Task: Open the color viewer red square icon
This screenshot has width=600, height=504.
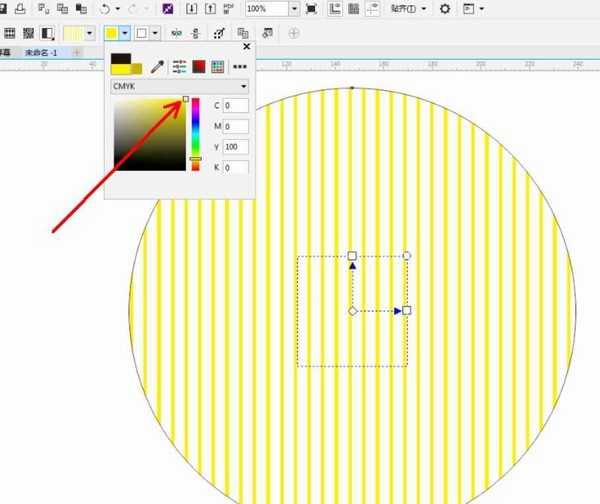Action: [199, 67]
